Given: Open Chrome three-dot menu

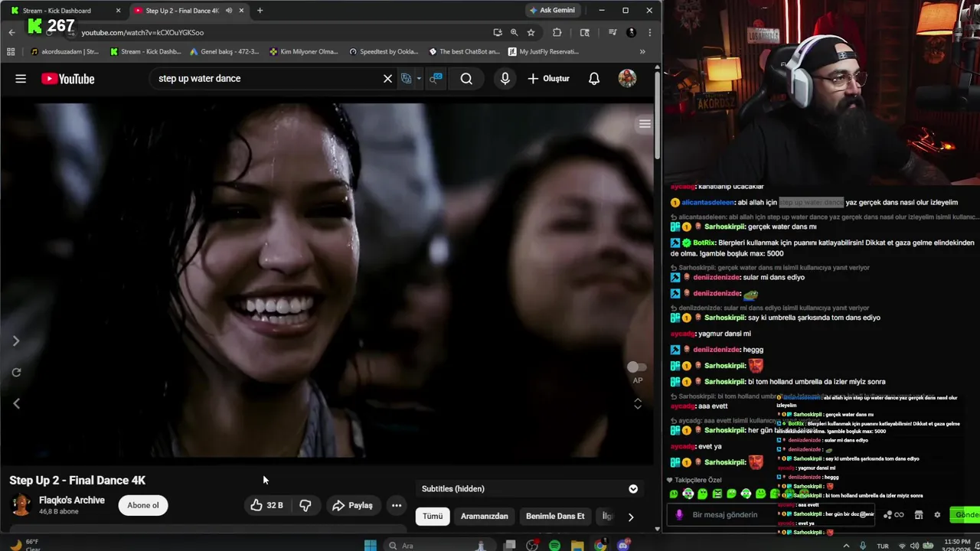Looking at the screenshot, I should click(649, 32).
